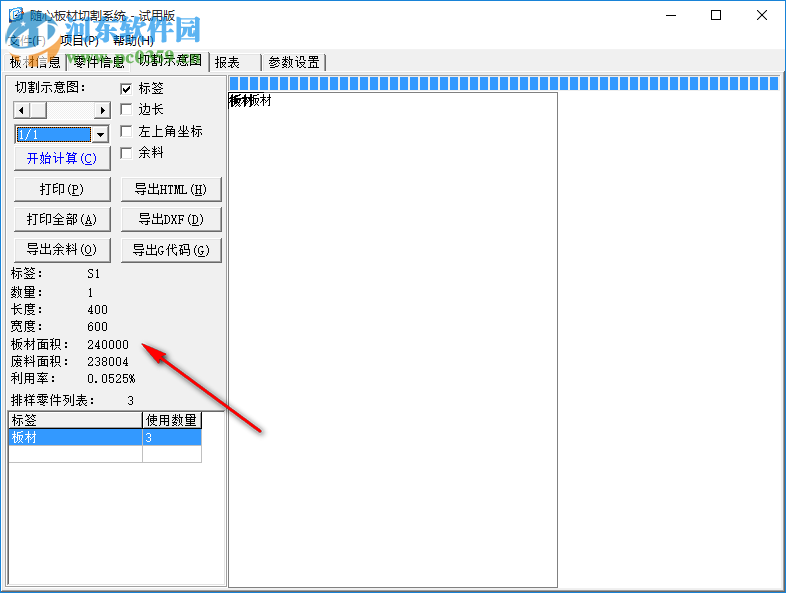This screenshot has height=593, width=786.
Task: Click the scrollbar right arrow
Action: [x=102, y=110]
